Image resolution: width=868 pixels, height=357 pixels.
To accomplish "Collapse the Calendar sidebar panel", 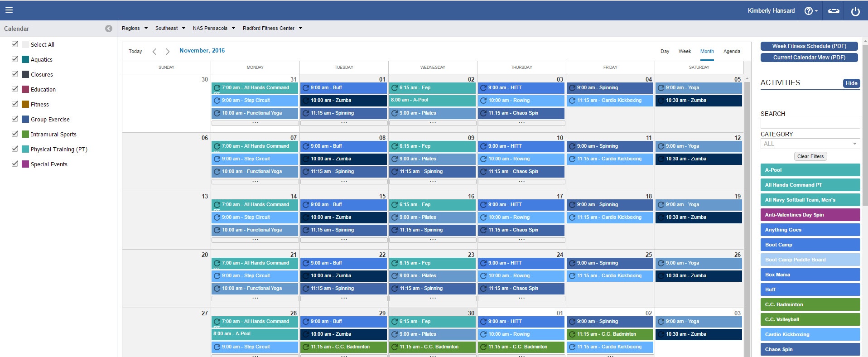I will [109, 29].
